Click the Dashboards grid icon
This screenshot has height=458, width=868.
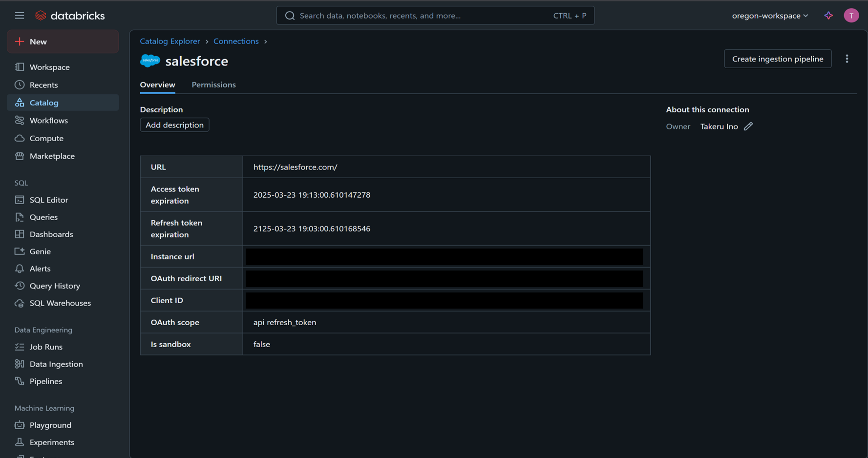point(20,234)
